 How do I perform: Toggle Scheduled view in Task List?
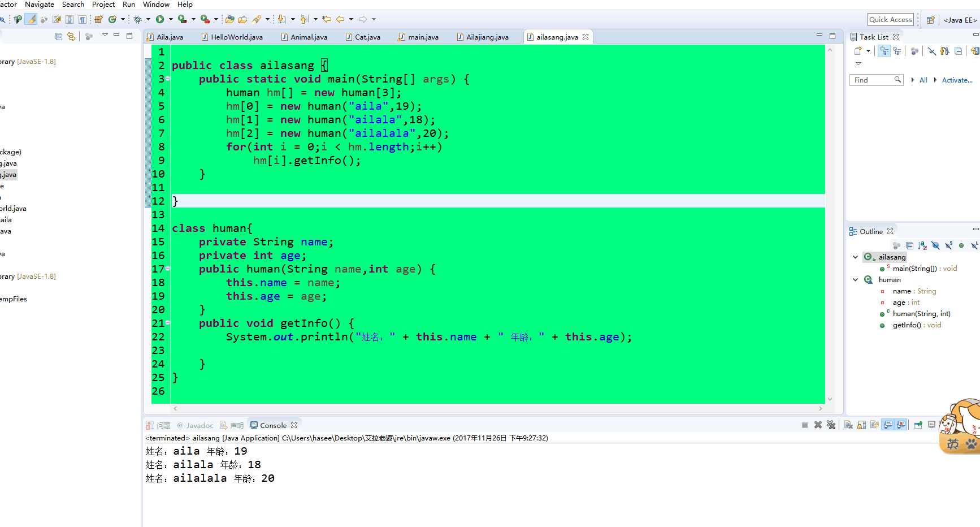[x=897, y=51]
